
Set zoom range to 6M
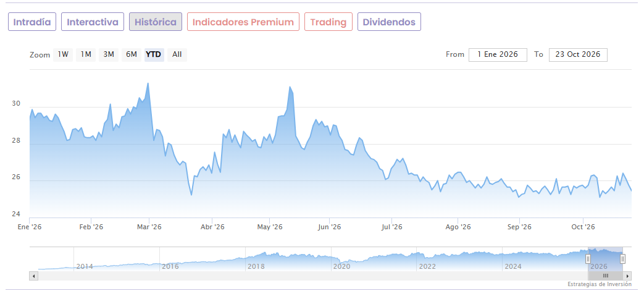(132, 54)
